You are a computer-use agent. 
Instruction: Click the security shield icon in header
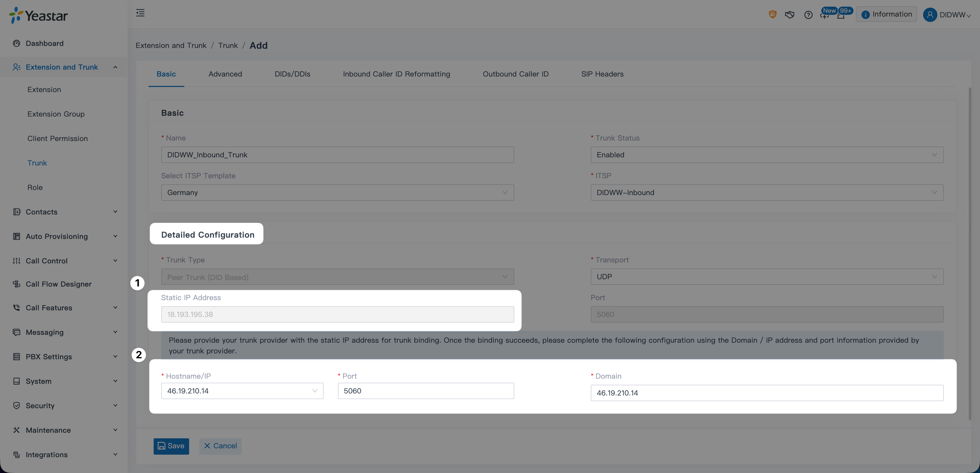pyautogui.click(x=772, y=15)
